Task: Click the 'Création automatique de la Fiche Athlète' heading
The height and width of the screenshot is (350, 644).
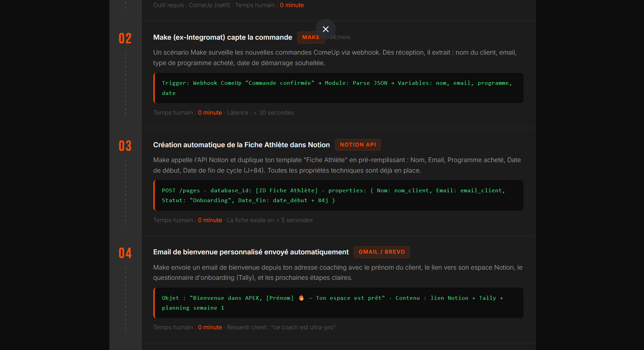Action: pyautogui.click(x=241, y=145)
